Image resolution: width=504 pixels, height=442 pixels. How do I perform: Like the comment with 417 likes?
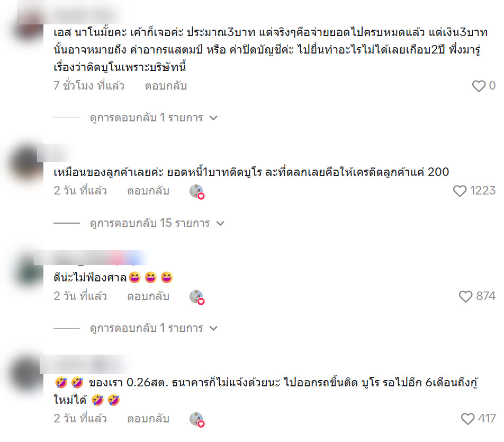pos(467,419)
